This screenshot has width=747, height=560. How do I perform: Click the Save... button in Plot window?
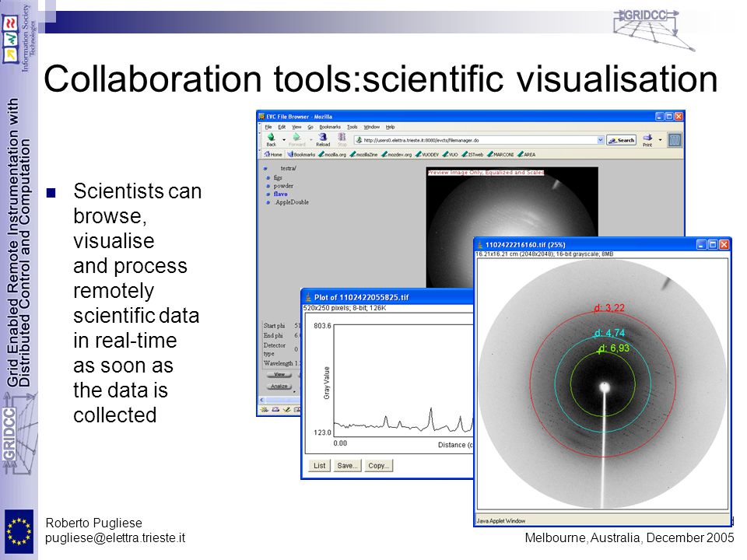coord(347,466)
